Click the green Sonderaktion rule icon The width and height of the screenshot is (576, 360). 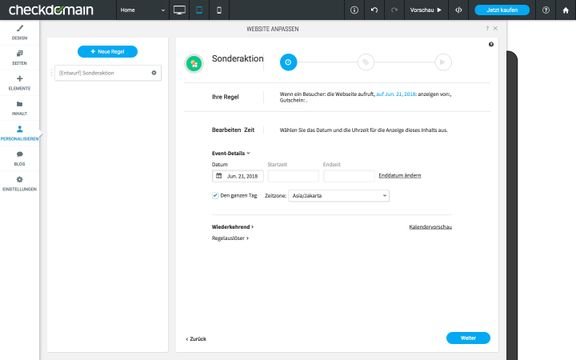194,64
